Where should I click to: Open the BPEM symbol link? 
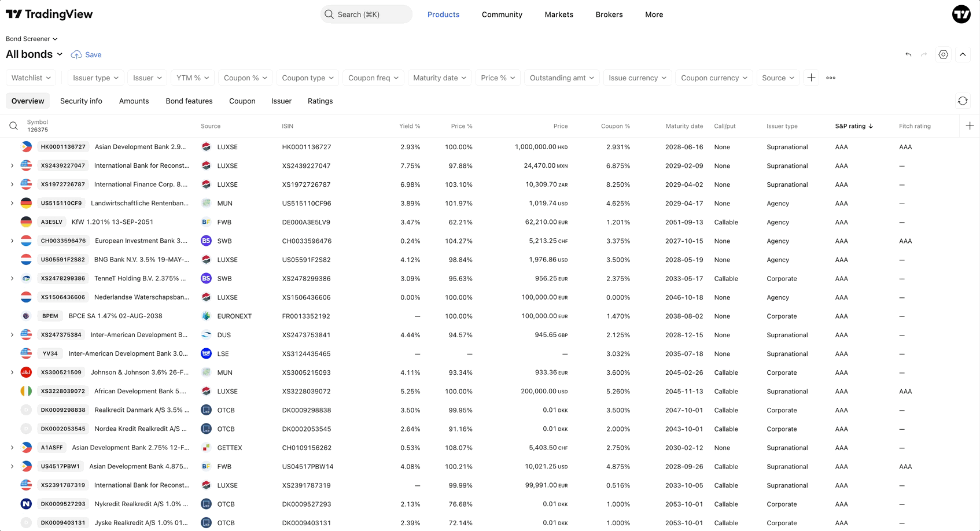(50, 316)
